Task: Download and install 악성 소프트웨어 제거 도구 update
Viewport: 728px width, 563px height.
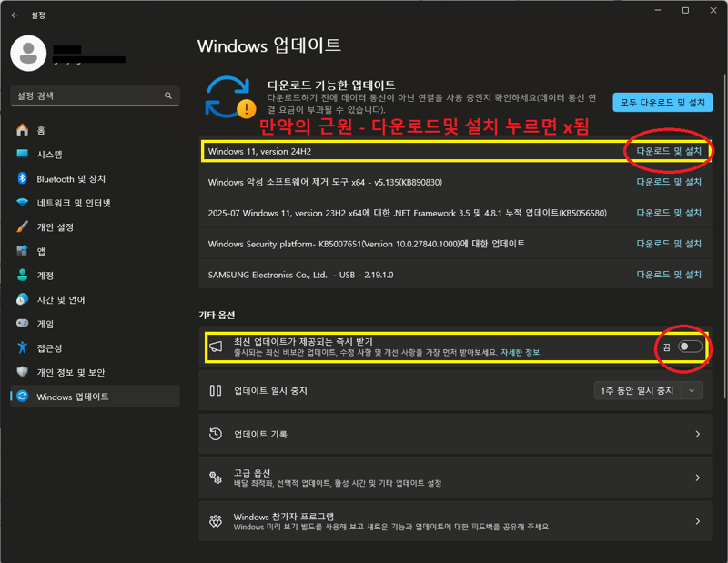Action: (669, 182)
